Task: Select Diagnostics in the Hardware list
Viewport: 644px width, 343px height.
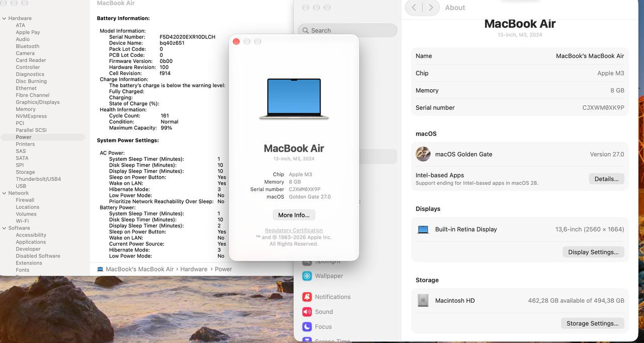Action: tap(30, 74)
